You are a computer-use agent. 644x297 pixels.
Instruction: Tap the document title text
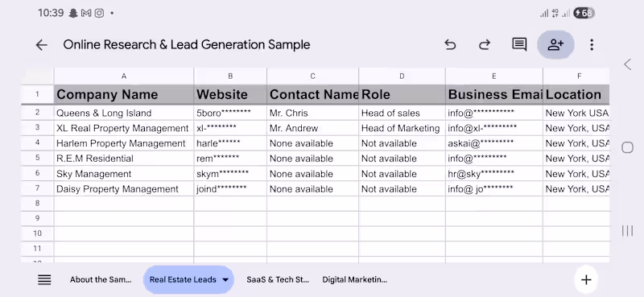pos(187,44)
